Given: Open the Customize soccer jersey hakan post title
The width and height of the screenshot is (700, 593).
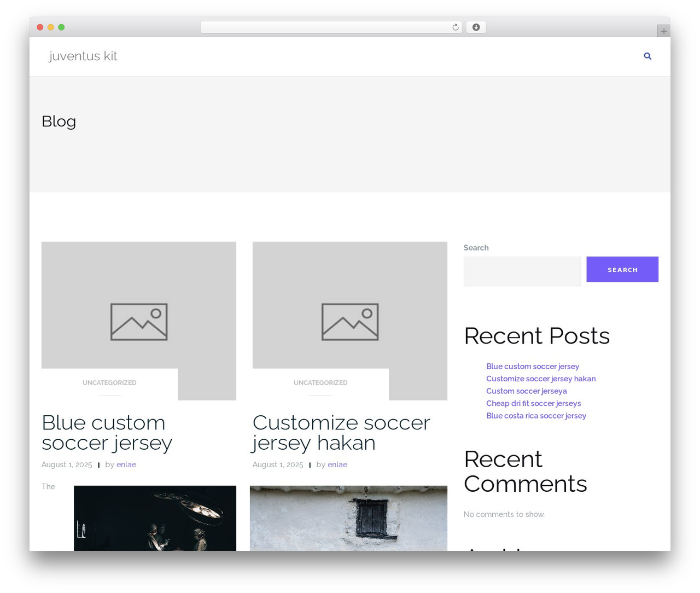Looking at the screenshot, I should 341,432.
